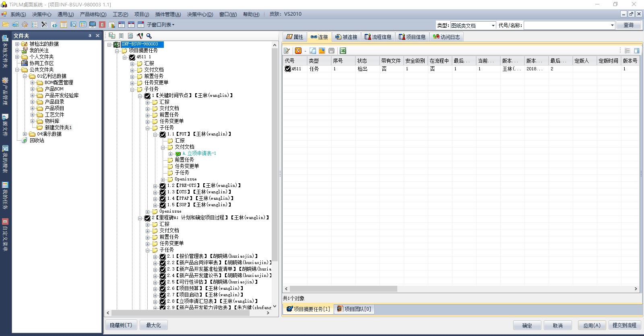Expand the A.立项申请表-1 node
Image resolution: width=644 pixels, height=336 pixels.
[x=171, y=154]
